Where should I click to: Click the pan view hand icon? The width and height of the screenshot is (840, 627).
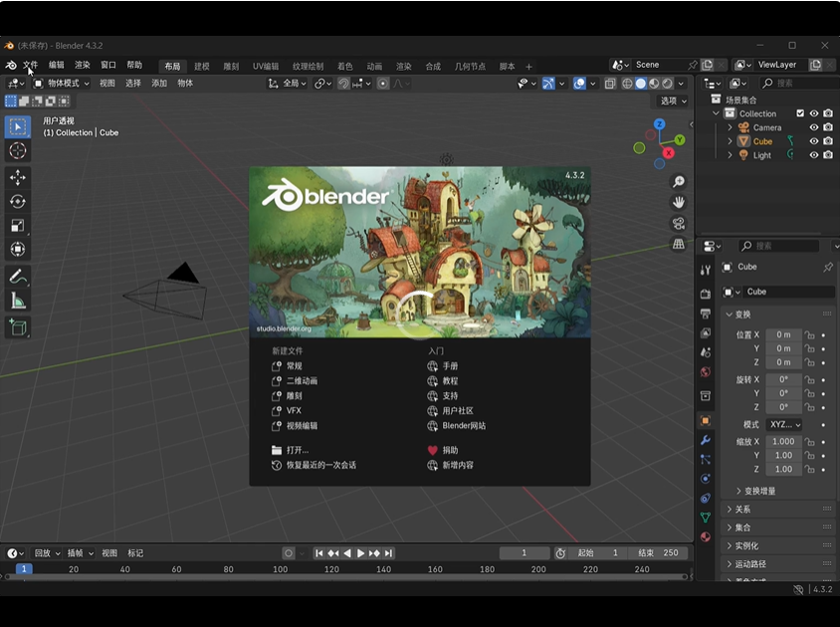679,203
